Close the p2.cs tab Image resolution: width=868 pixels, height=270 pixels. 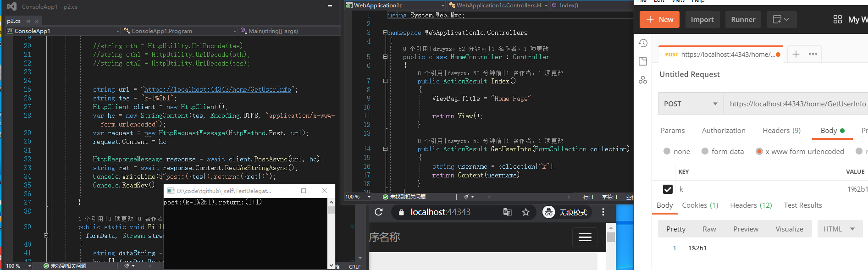(37, 21)
